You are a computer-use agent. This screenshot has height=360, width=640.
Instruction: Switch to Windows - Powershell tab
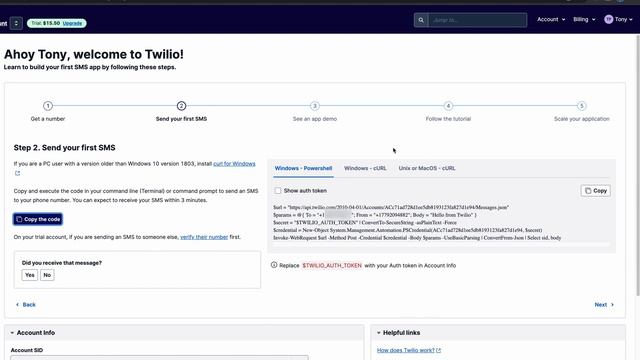(303, 168)
